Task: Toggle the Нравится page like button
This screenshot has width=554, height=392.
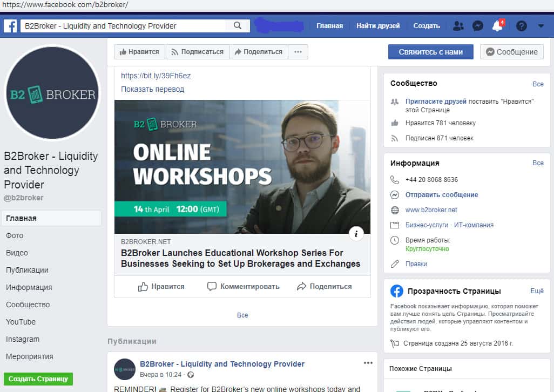Action: tap(139, 52)
